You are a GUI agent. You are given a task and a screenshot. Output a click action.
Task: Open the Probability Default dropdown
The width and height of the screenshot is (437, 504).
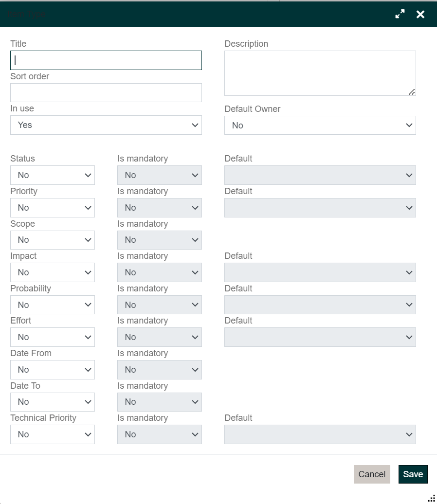pos(320,305)
